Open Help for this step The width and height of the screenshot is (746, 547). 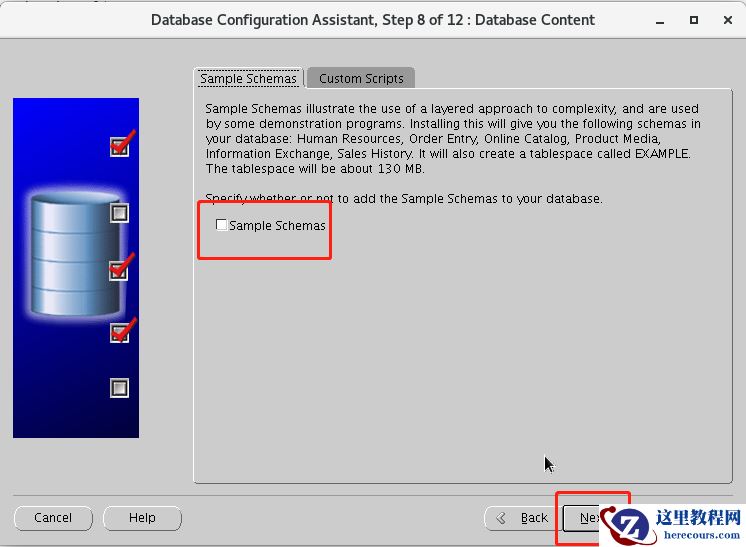(142, 518)
